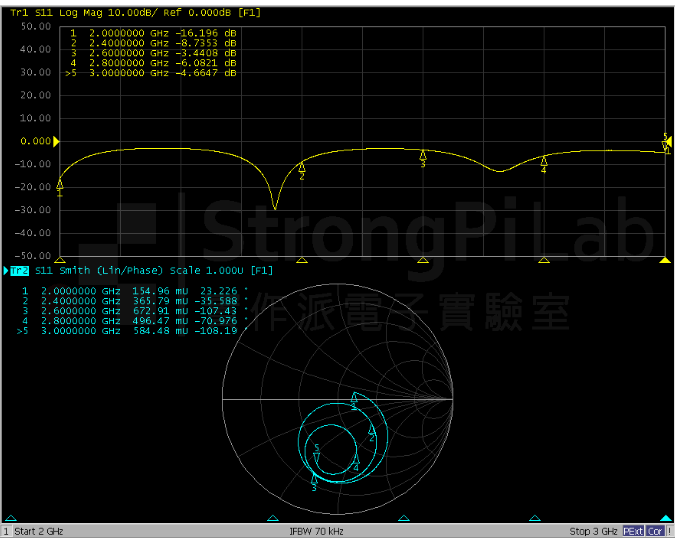Viewport: 675px width, 538px height.
Task: Click the yellow stimulus marker at 2.6 GHz on x-axis
Action: click(423, 260)
